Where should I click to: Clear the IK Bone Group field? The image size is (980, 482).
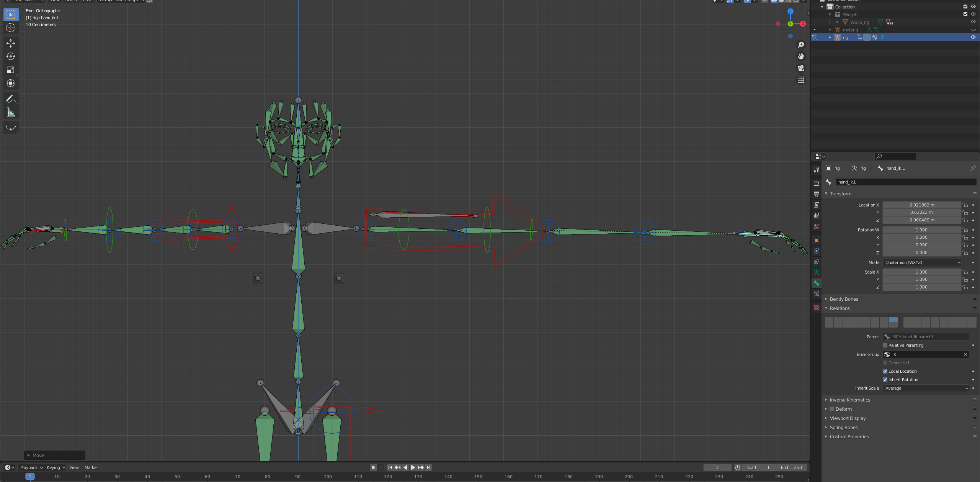point(965,354)
